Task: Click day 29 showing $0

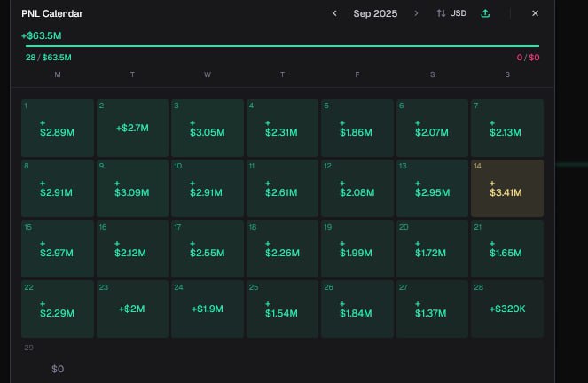Action: pos(58,362)
